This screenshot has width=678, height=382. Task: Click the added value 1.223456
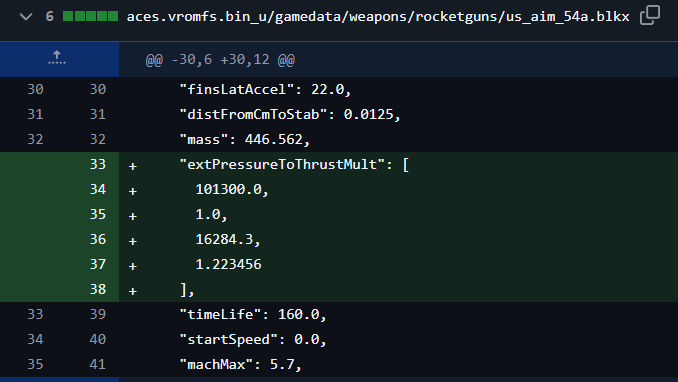(228, 264)
